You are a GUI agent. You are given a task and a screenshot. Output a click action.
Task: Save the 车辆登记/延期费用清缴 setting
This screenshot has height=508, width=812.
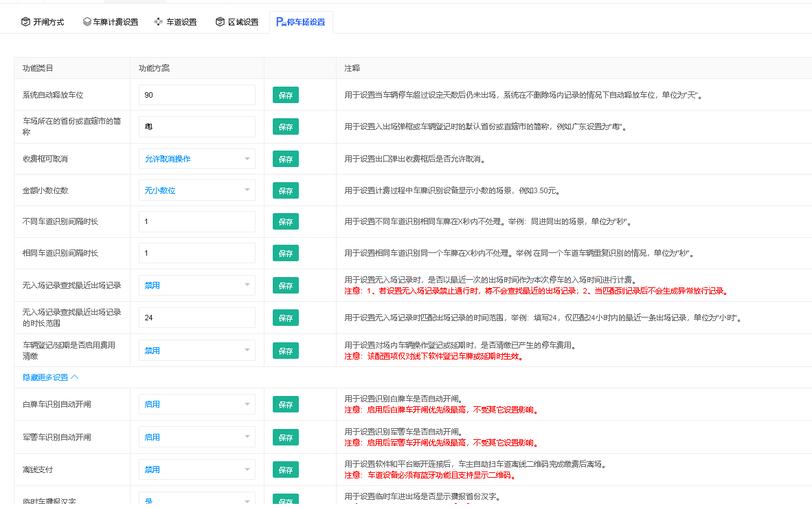click(286, 351)
